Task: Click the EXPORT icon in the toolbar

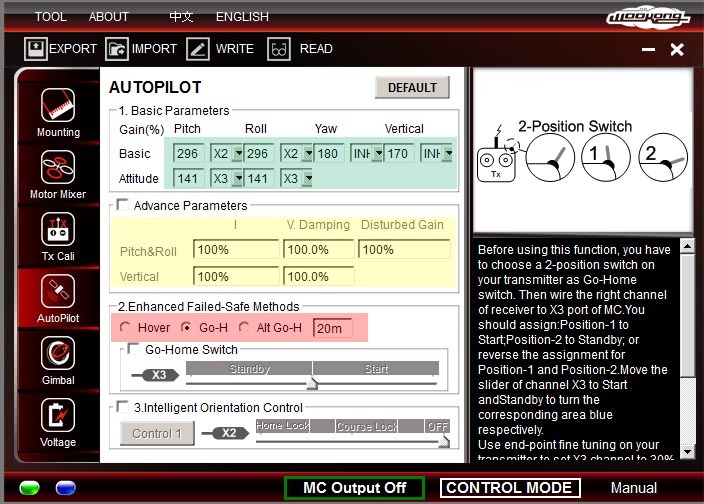Action: [x=36, y=48]
